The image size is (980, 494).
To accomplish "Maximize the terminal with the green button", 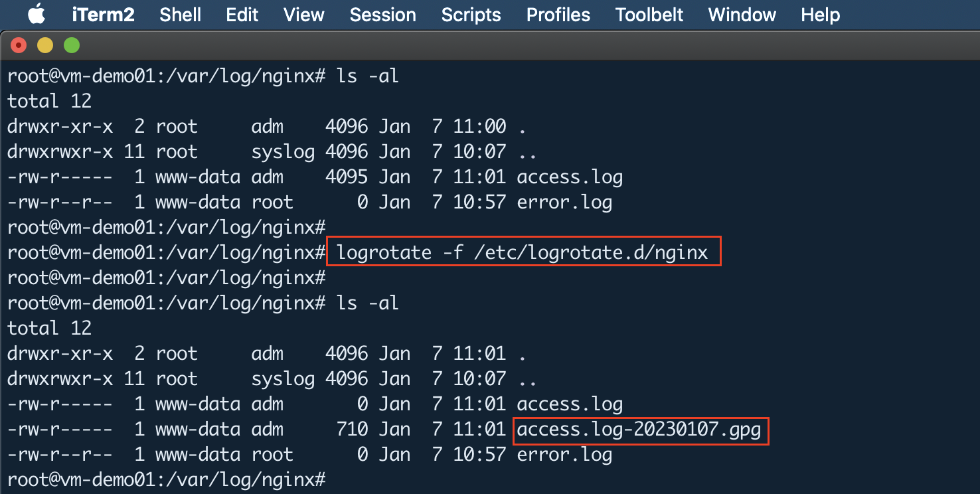I will pyautogui.click(x=71, y=45).
